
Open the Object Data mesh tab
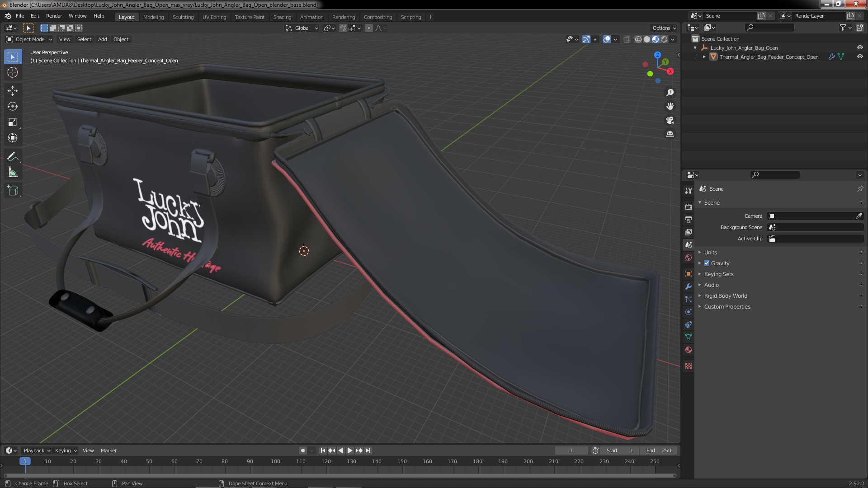click(x=688, y=337)
